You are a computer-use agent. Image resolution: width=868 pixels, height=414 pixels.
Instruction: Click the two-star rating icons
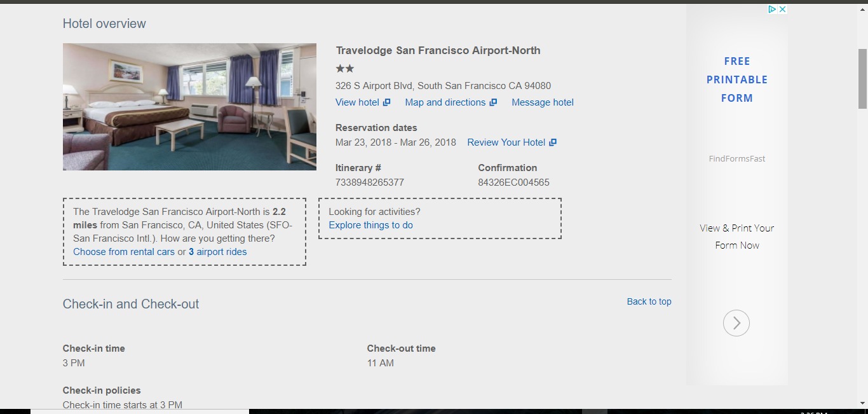pyautogui.click(x=345, y=68)
